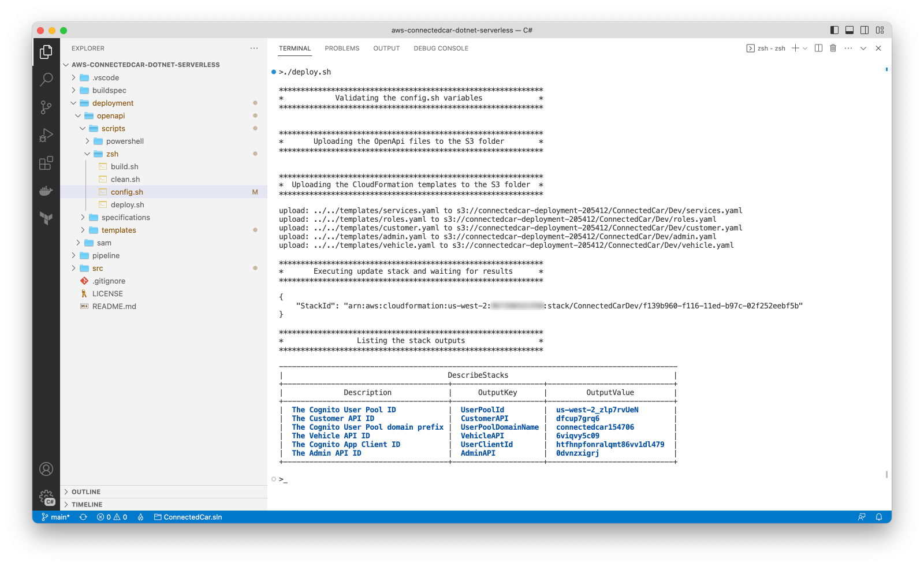Open the .gitignore file
Screen dimensions: 924x566
(x=163, y=281)
